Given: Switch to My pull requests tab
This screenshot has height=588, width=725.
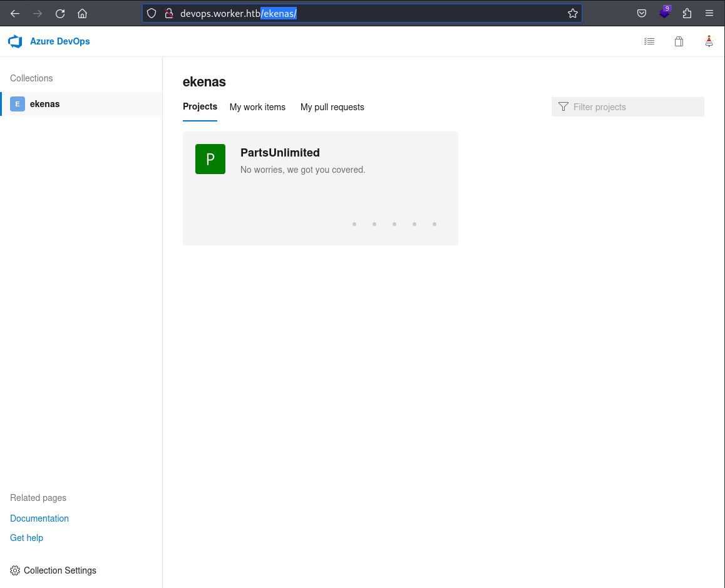Looking at the screenshot, I should coord(332,107).
